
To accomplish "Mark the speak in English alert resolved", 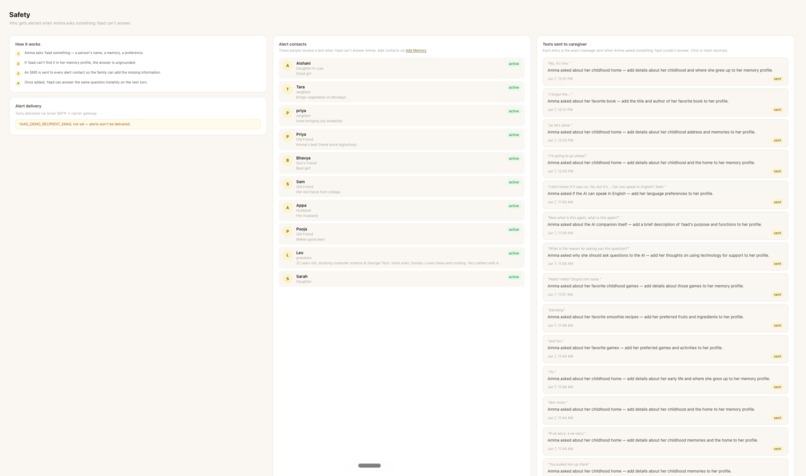I will (665, 194).
